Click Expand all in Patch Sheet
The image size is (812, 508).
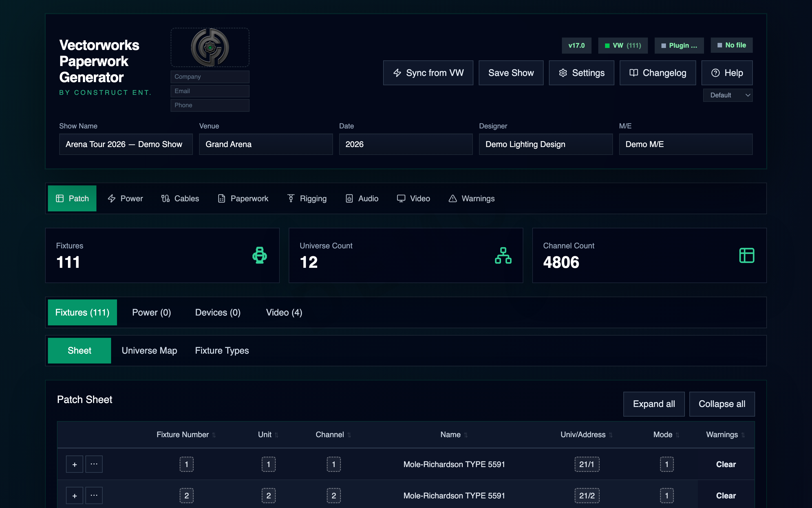tap(654, 404)
